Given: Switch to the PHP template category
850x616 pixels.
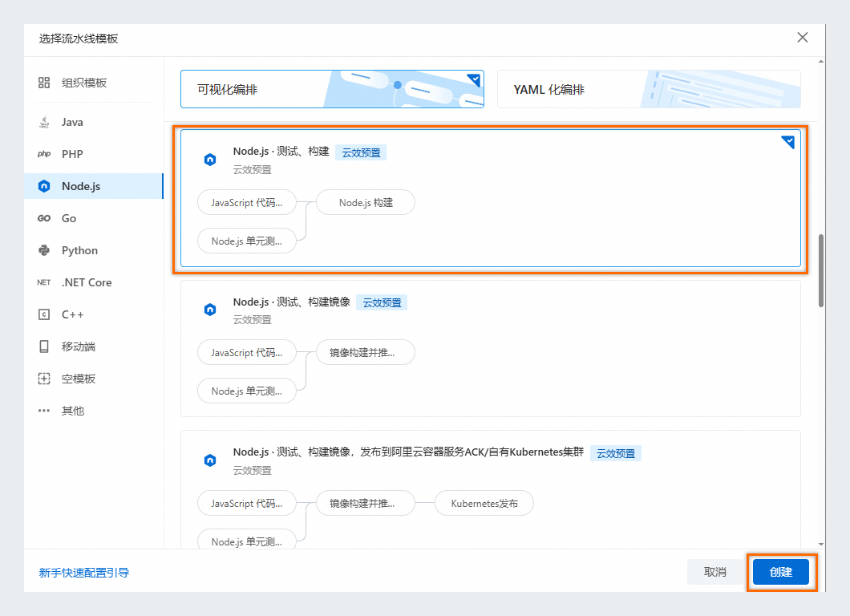Looking at the screenshot, I should (x=93, y=154).
